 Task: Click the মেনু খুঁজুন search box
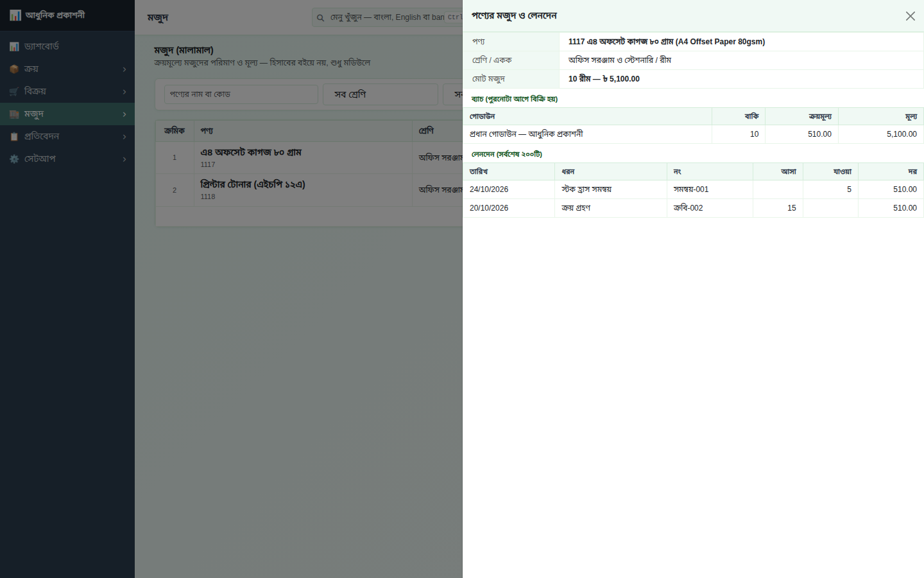tap(387, 17)
